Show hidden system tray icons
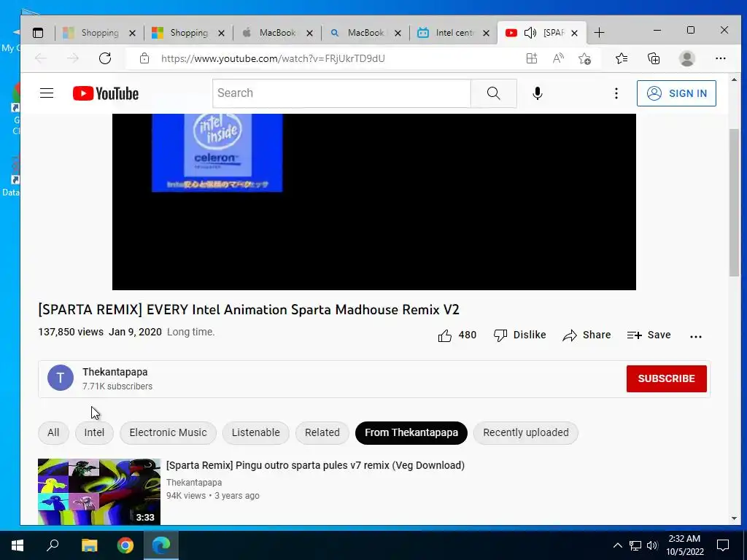747x560 pixels. [617, 545]
